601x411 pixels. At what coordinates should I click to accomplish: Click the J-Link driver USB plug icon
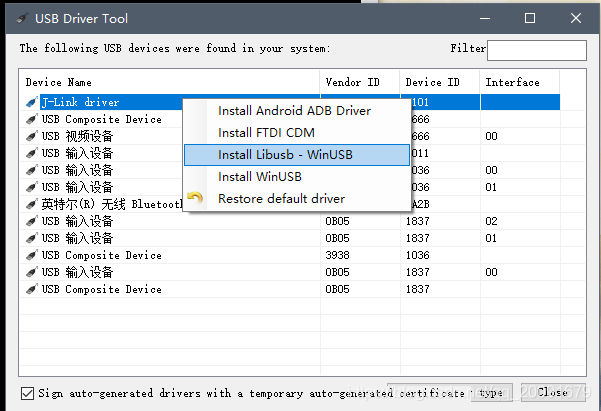click(x=31, y=102)
